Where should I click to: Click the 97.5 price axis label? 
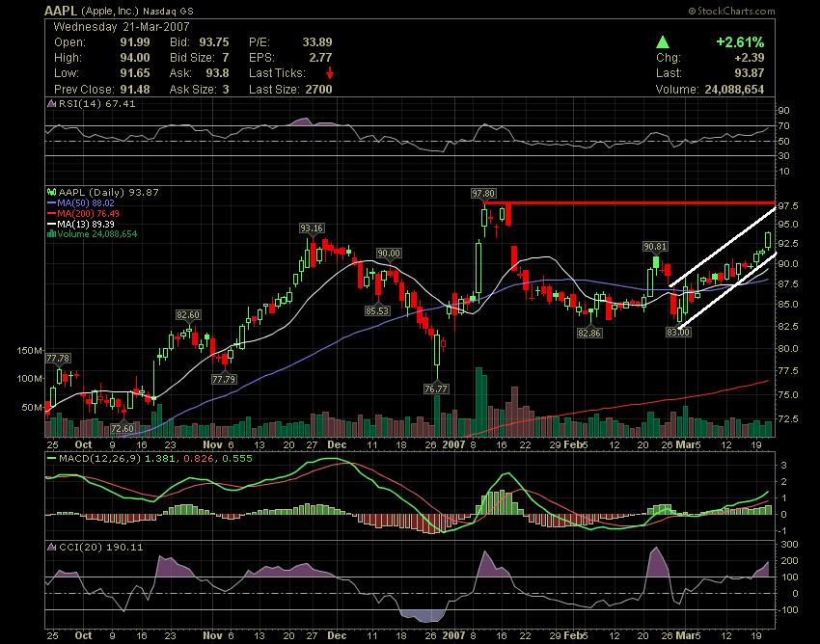pos(787,206)
